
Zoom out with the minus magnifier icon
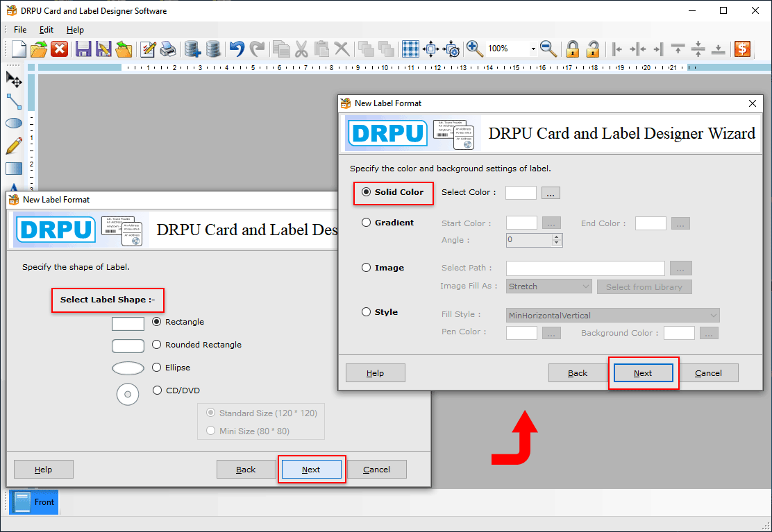pos(548,49)
